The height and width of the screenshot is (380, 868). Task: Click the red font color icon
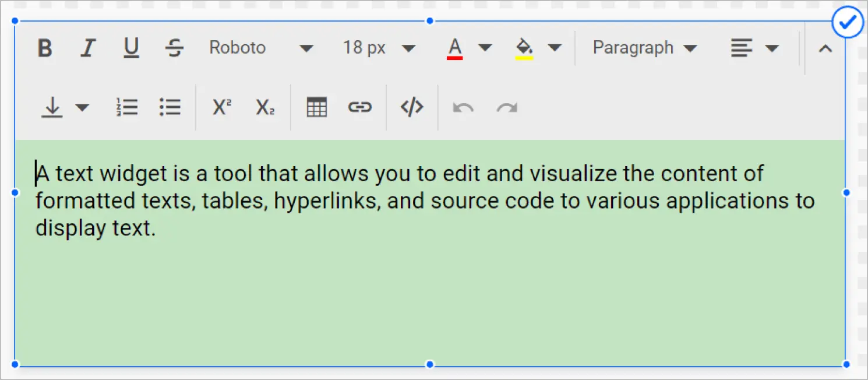click(x=455, y=48)
